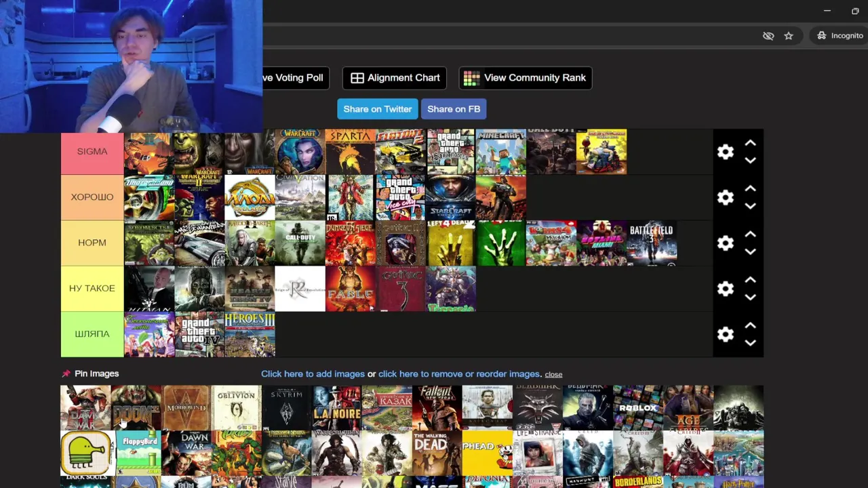Click the crossed-eye tracking protection icon
The width and height of the screenshot is (868, 488).
768,36
